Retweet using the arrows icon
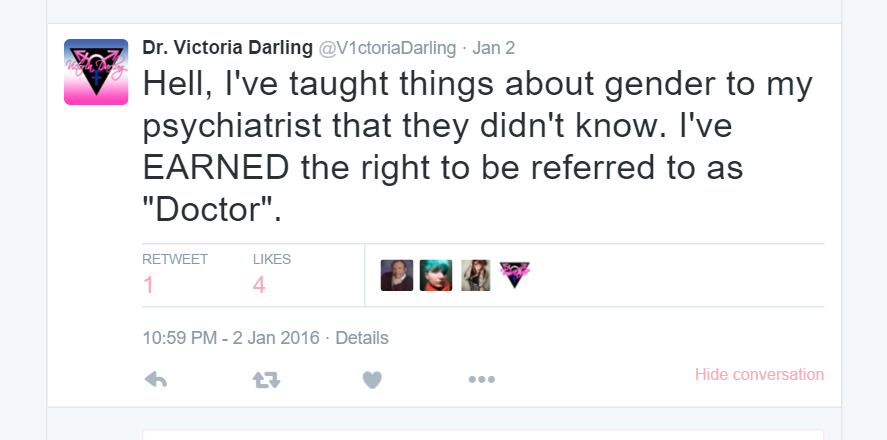 (x=266, y=379)
